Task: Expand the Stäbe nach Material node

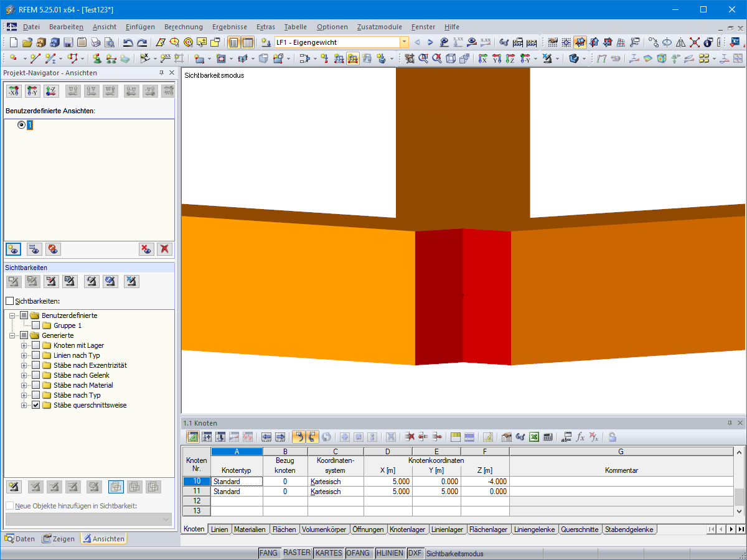Action: (24, 385)
